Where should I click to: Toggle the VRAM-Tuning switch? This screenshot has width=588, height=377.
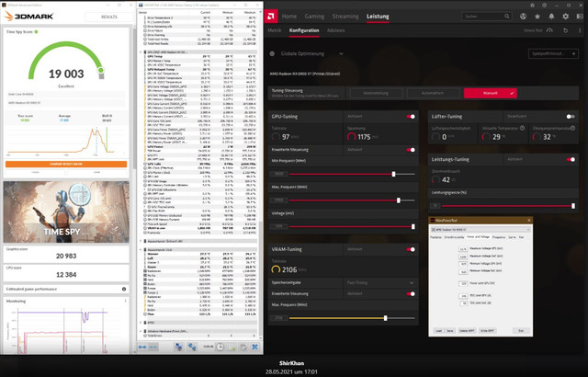411,249
